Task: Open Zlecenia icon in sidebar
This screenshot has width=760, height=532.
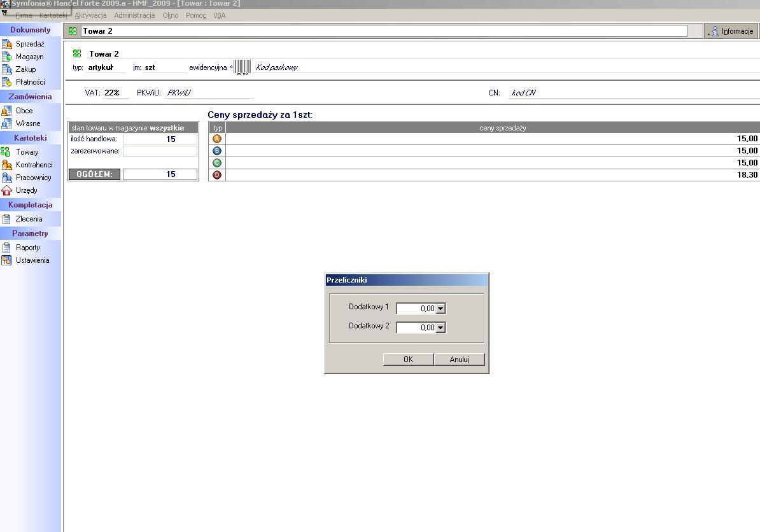Action: [x=7, y=219]
